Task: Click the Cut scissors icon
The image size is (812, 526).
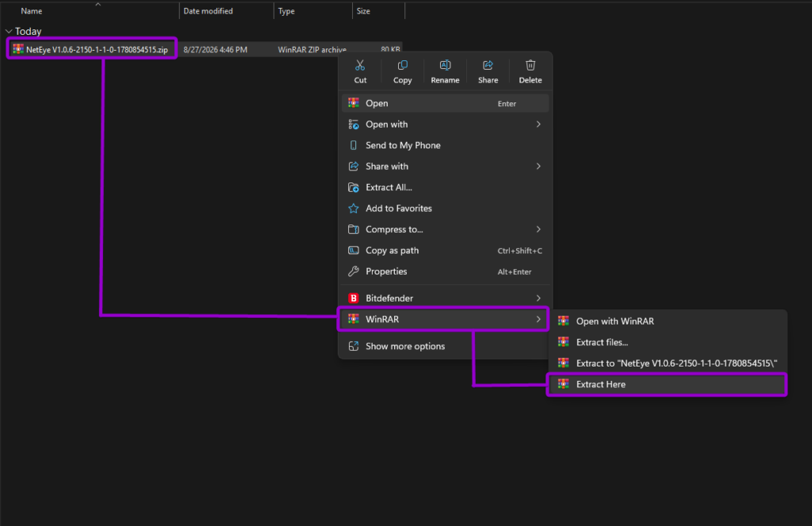Action: click(360, 65)
